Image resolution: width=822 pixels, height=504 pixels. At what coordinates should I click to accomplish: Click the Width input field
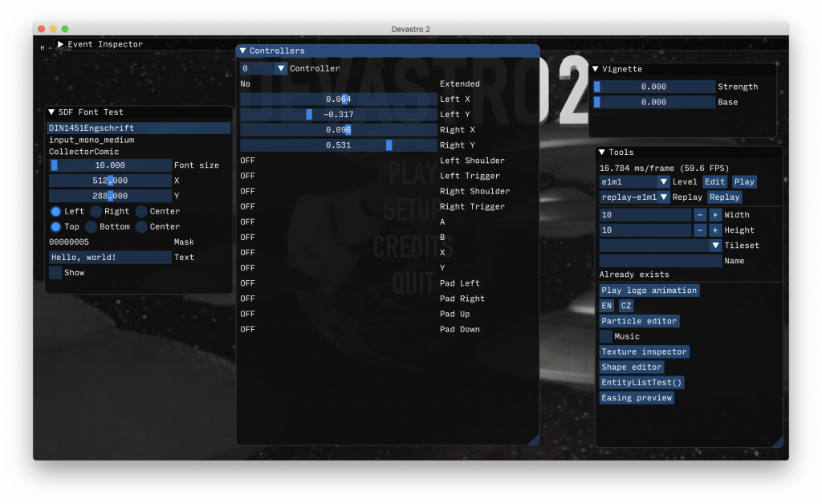pos(645,215)
